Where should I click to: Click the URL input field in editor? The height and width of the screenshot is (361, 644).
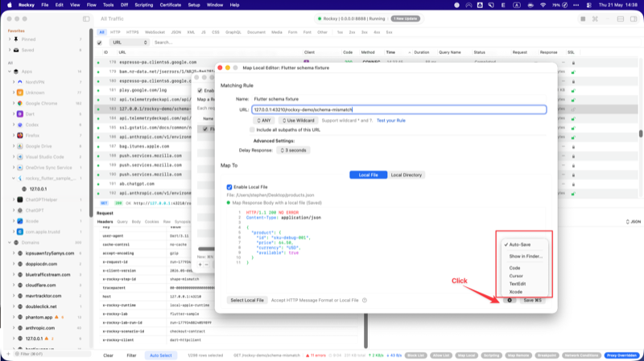coord(398,110)
